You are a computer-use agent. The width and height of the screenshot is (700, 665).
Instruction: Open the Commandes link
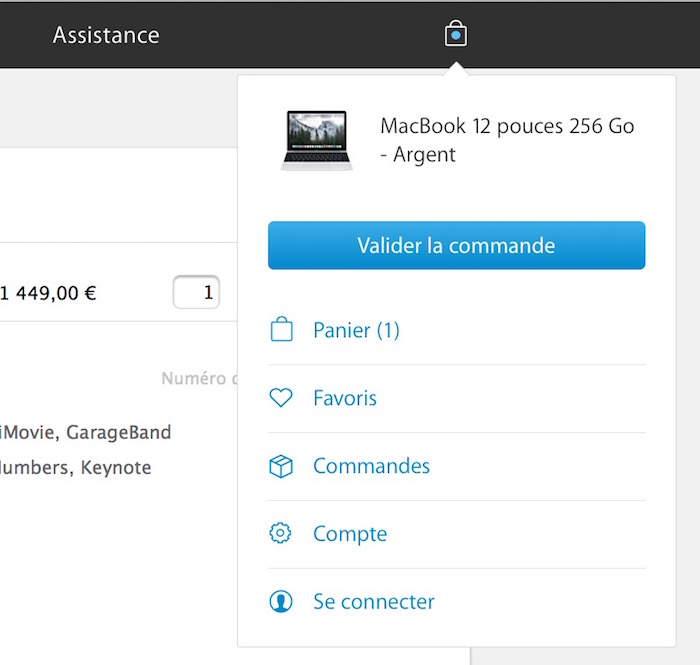[371, 466]
